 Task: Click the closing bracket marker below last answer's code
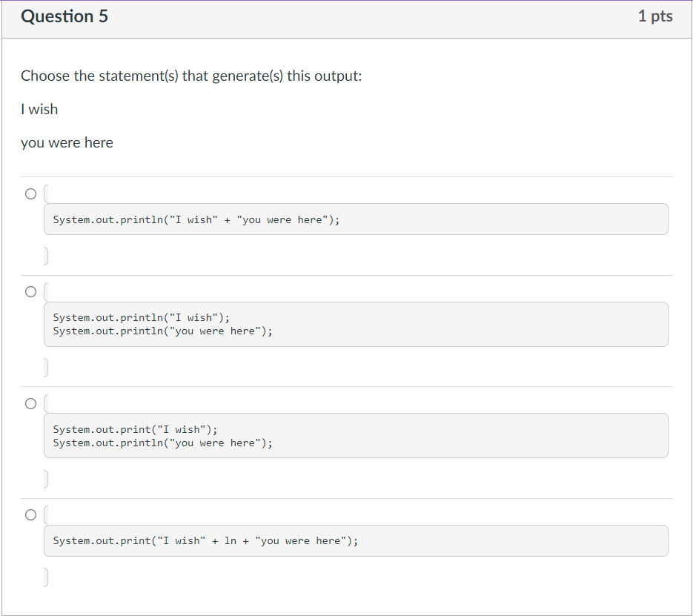46,576
